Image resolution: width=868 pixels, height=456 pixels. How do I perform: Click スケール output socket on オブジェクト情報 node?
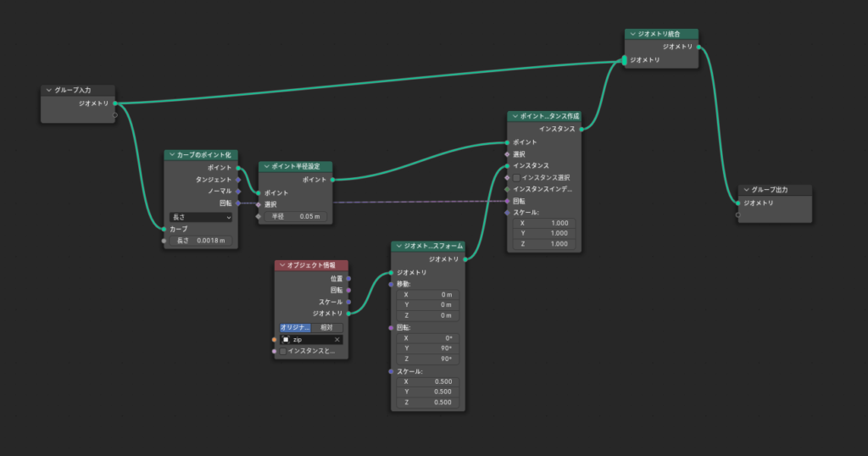[348, 302]
